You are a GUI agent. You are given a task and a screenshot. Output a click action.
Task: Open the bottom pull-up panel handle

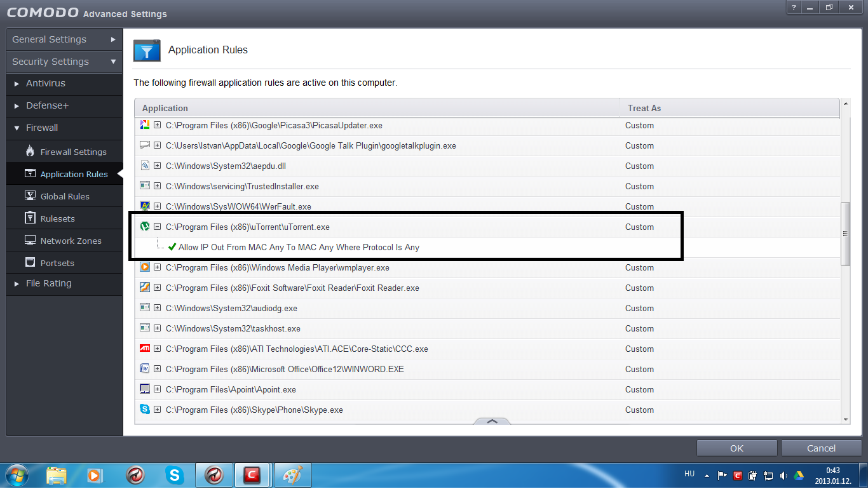[x=492, y=421]
